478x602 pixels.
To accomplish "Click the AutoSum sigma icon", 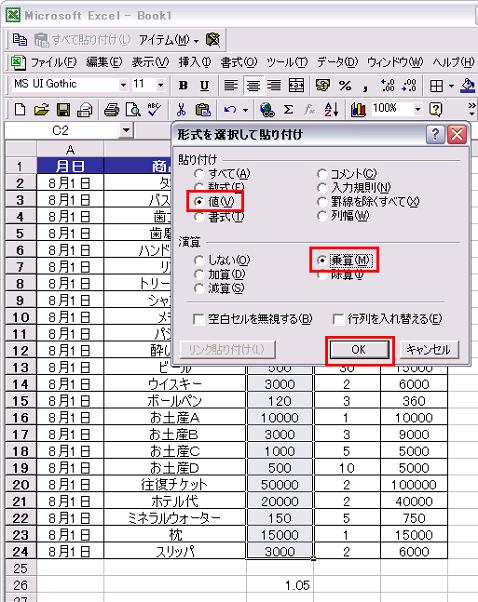I will 288,110.
